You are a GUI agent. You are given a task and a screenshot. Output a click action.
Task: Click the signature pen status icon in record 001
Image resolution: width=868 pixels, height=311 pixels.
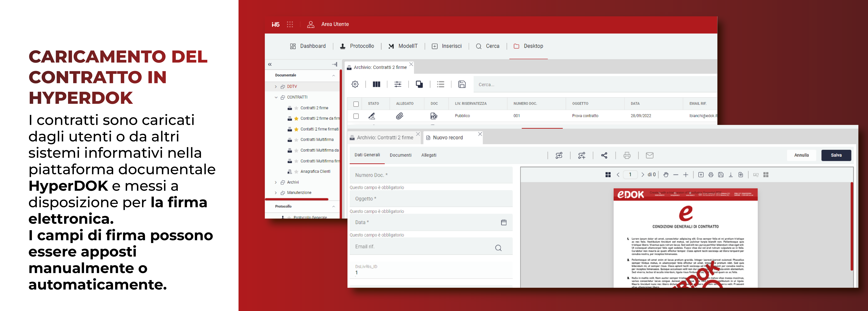click(x=372, y=116)
